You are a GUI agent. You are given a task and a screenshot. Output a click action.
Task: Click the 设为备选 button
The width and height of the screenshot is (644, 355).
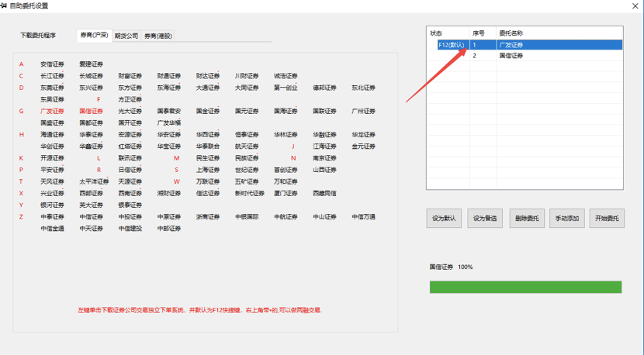pos(485,219)
